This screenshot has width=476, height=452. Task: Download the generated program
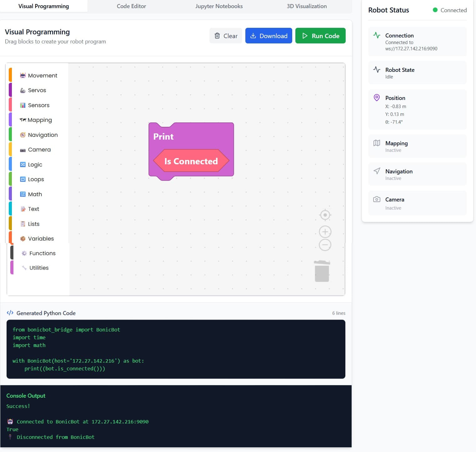pos(268,36)
